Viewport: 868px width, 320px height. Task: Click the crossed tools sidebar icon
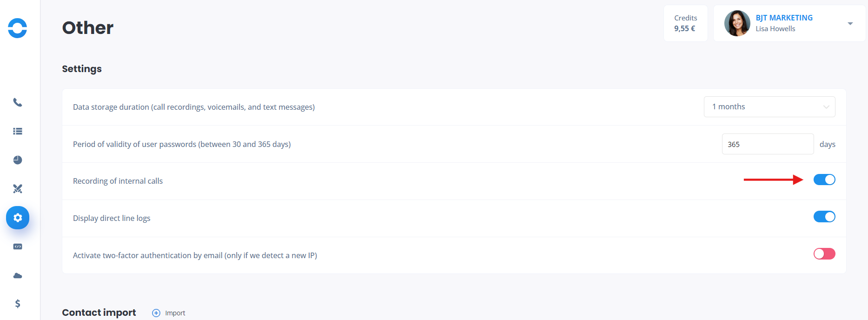point(18,189)
